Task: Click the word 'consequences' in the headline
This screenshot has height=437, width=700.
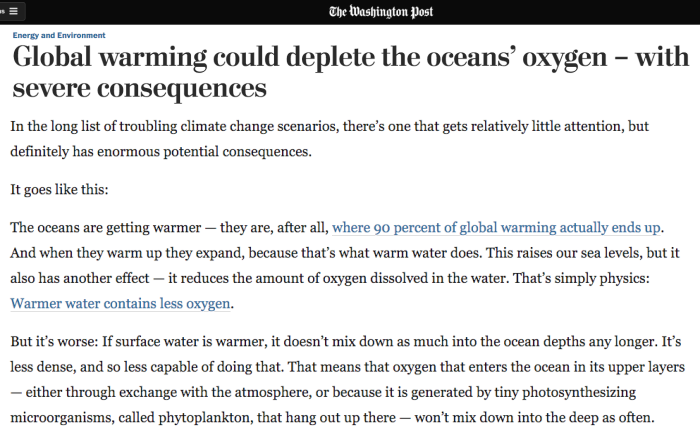Action: [x=182, y=88]
